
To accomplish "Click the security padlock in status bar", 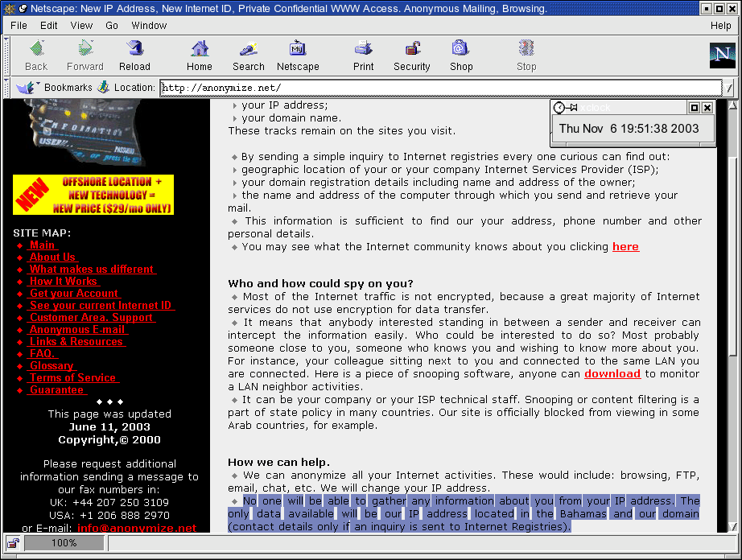I will pos(13,543).
